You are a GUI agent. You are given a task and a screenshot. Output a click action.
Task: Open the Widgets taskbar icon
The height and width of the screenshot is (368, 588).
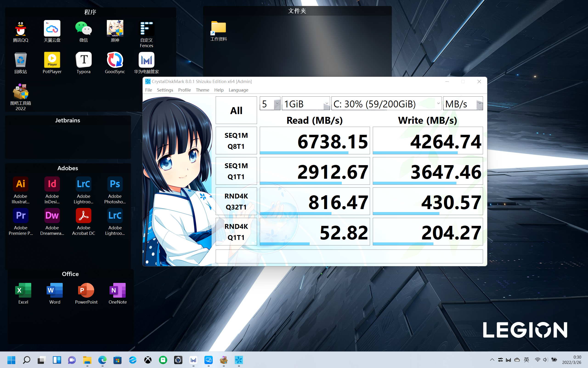pos(57,360)
